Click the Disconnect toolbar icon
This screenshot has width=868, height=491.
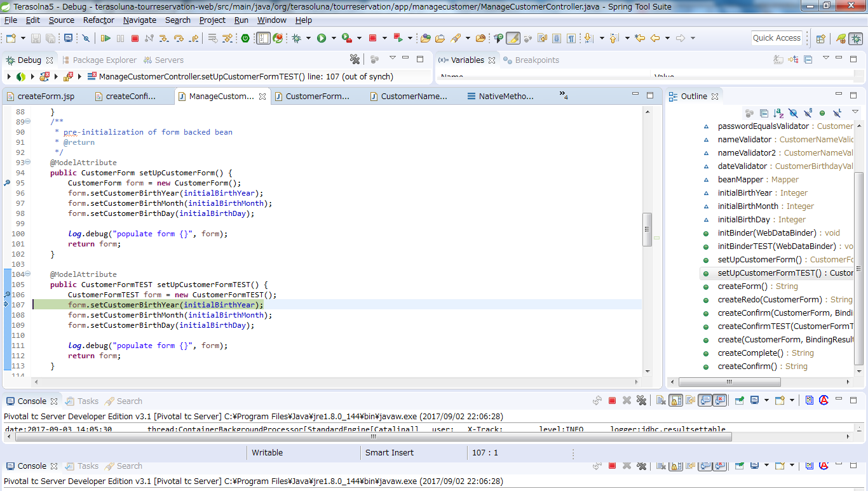(149, 38)
